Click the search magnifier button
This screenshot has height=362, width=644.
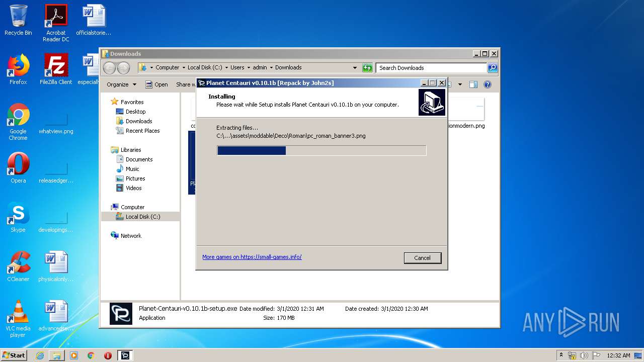point(493,68)
